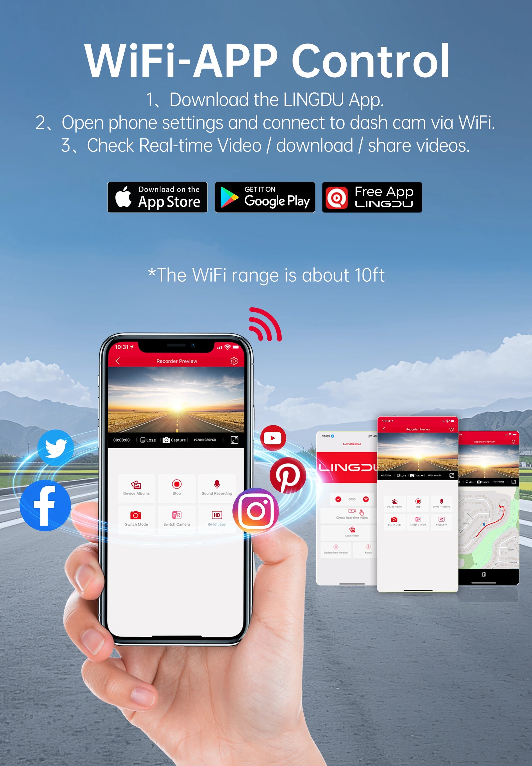The width and height of the screenshot is (532, 766).
Task: Tap the YouTube share icon
Action: click(273, 428)
